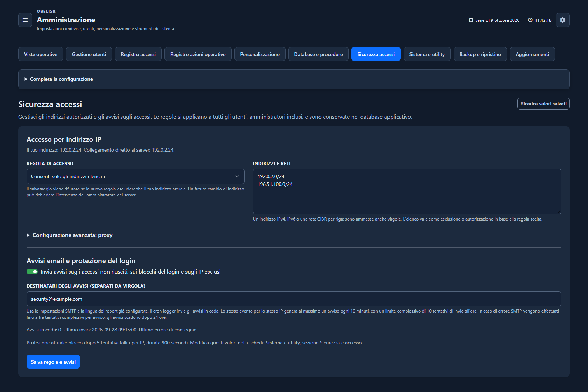Open the hamburger navigation menu
This screenshot has height=392, width=588.
pos(25,20)
